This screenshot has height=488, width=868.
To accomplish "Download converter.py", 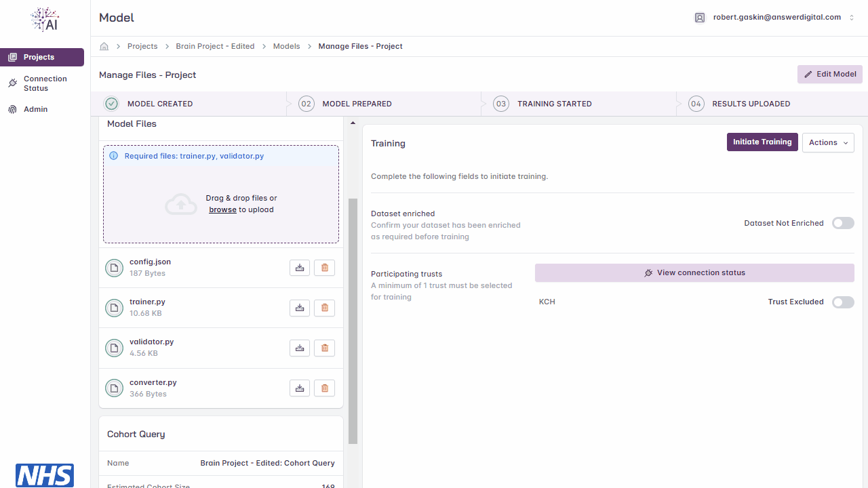I will point(300,388).
